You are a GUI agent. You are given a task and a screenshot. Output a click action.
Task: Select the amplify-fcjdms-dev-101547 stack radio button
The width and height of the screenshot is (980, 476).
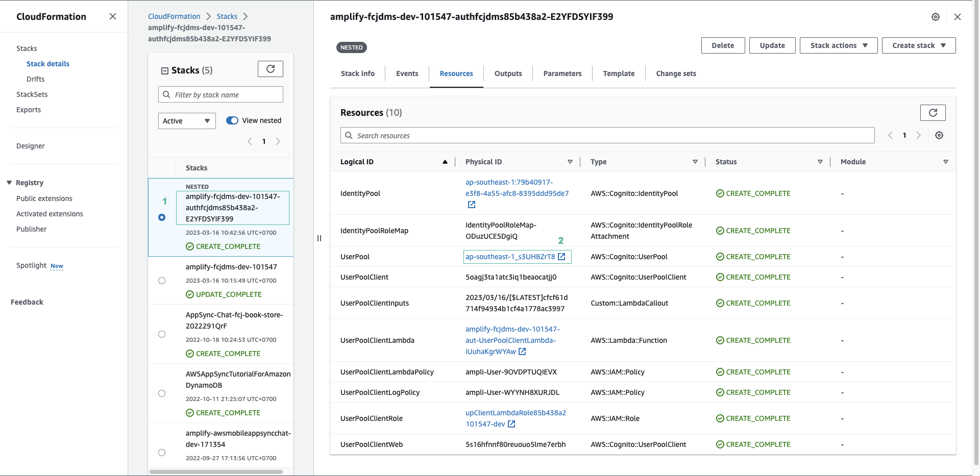[162, 281]
